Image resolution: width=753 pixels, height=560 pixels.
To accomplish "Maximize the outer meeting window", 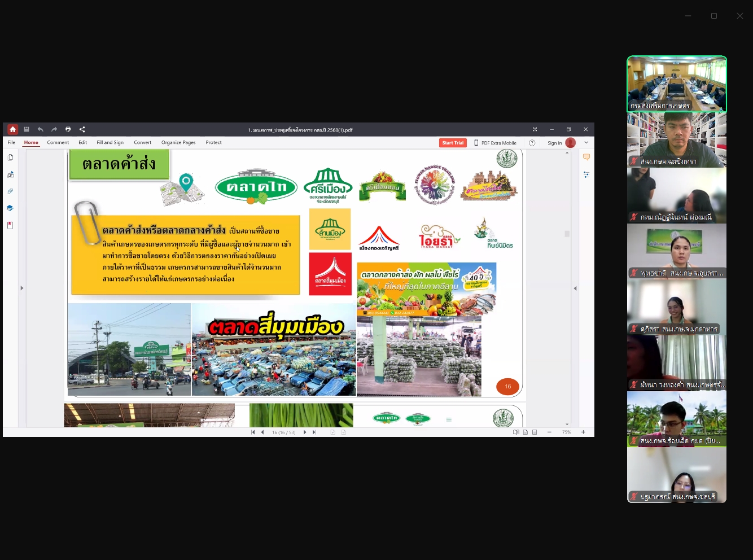I will [714, 16].
